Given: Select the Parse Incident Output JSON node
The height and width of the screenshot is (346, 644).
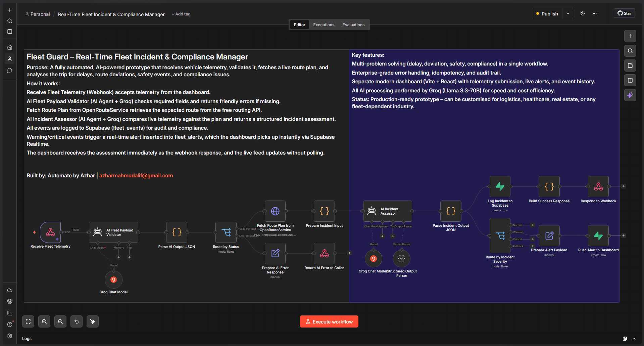Looking at the screenshot, I should point(451,211).
